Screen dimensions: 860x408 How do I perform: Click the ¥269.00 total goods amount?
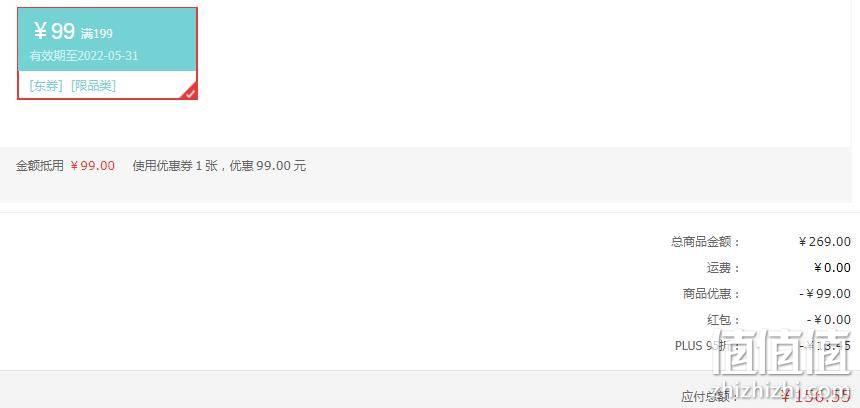[x=824, y=241]
